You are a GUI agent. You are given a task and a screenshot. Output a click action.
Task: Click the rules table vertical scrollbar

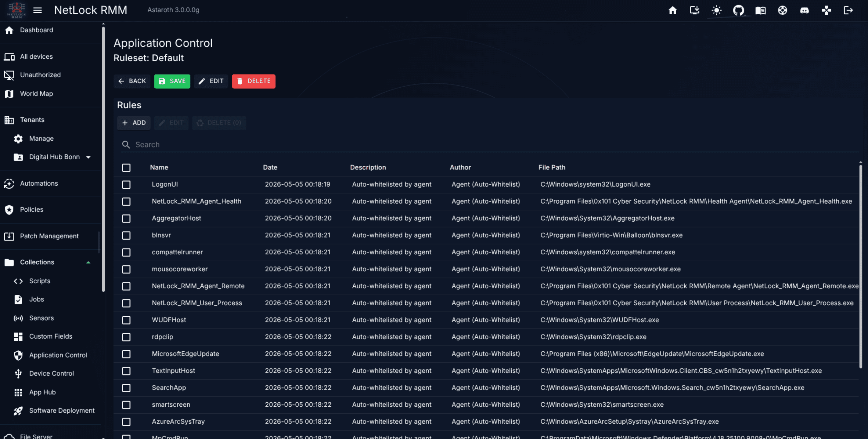coord(860,267)
